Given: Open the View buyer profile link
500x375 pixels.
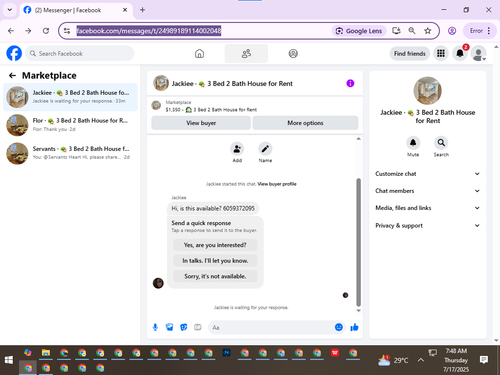Looking at the screenshot, I should [277, 184].
